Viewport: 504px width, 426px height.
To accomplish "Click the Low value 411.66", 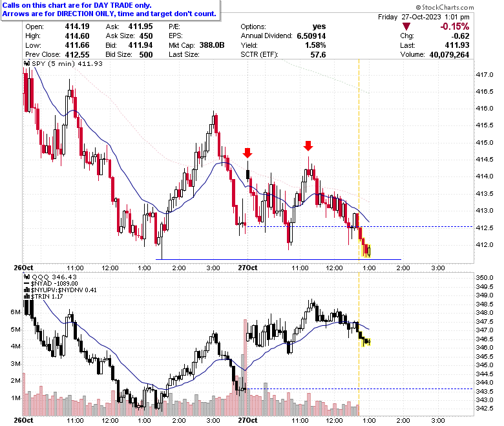I will (77, 45).
